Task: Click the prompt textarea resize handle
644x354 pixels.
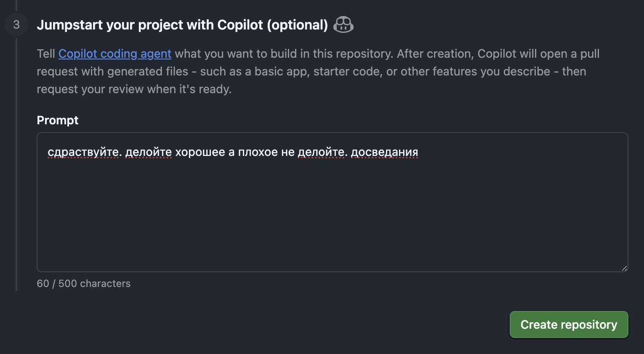Action: click(x=624, y=268)
